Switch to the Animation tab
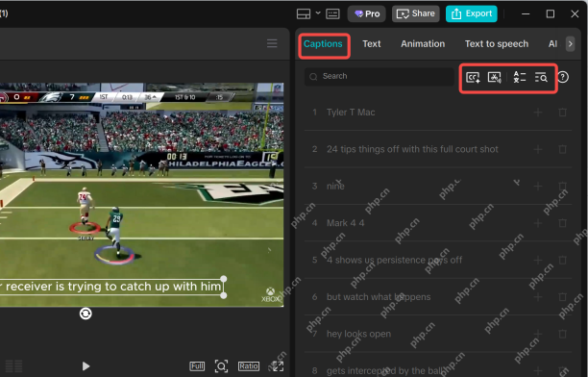This screenshot has width=588, height=377. (x=423, y=44)
